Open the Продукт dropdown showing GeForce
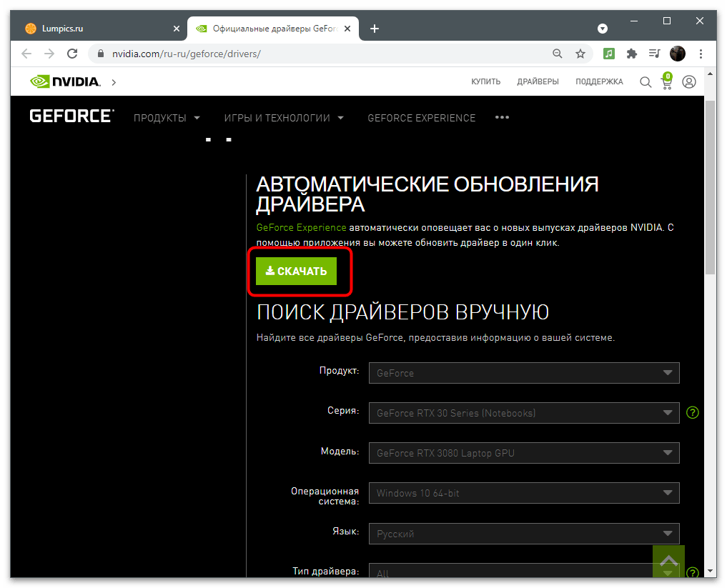 [524, 373]
